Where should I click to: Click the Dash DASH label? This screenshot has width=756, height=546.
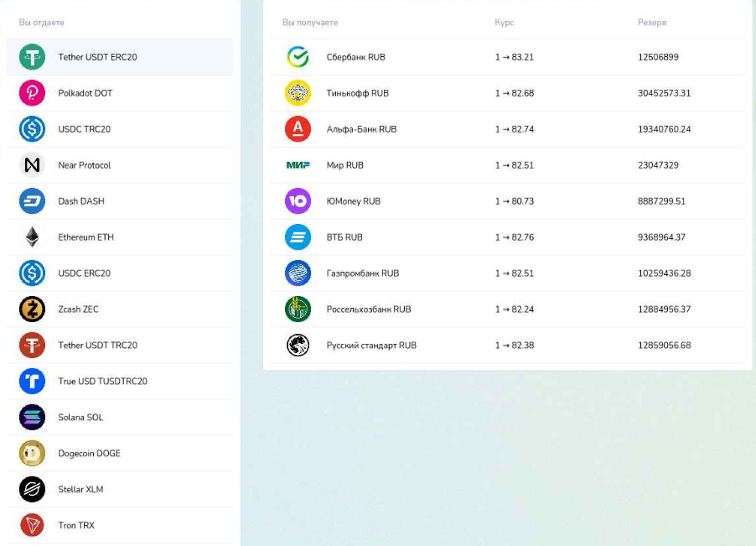point(81,201)
